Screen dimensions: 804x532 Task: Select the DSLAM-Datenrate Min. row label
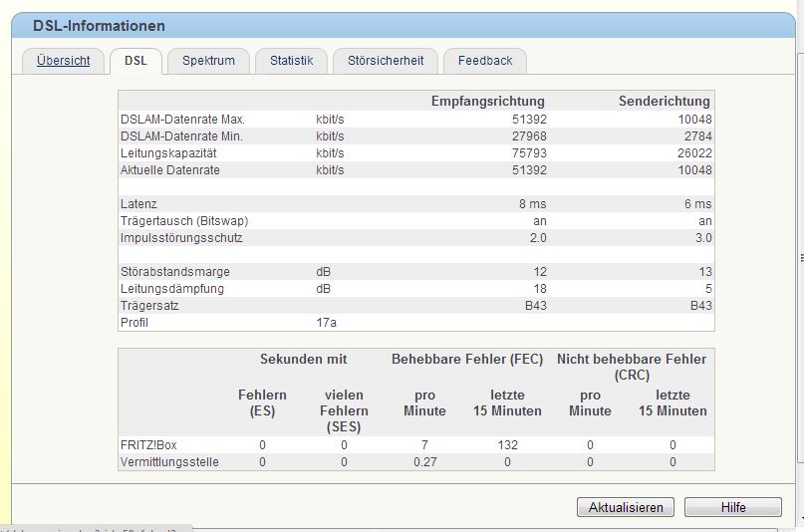click(181, 136)
